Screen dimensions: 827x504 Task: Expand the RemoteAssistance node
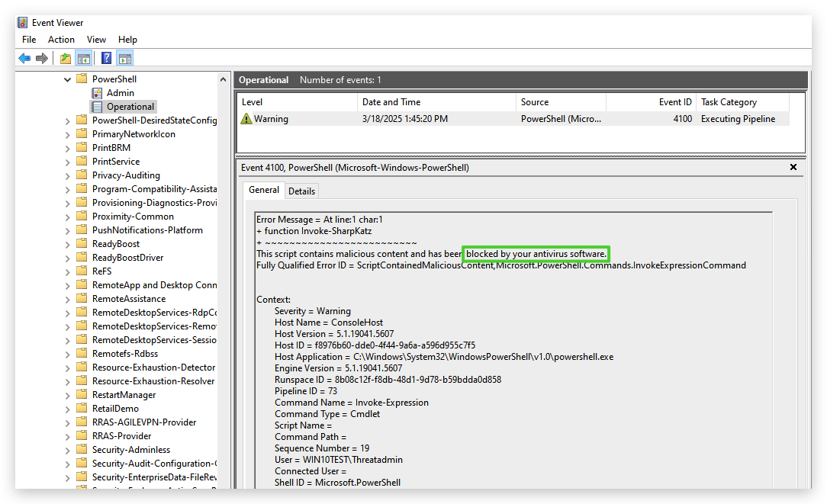[67, 299]
